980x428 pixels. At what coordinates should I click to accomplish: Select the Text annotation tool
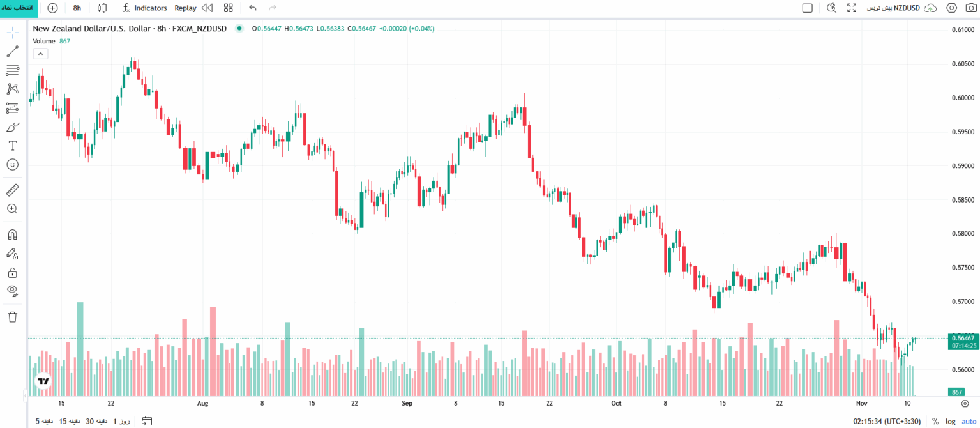13,146
